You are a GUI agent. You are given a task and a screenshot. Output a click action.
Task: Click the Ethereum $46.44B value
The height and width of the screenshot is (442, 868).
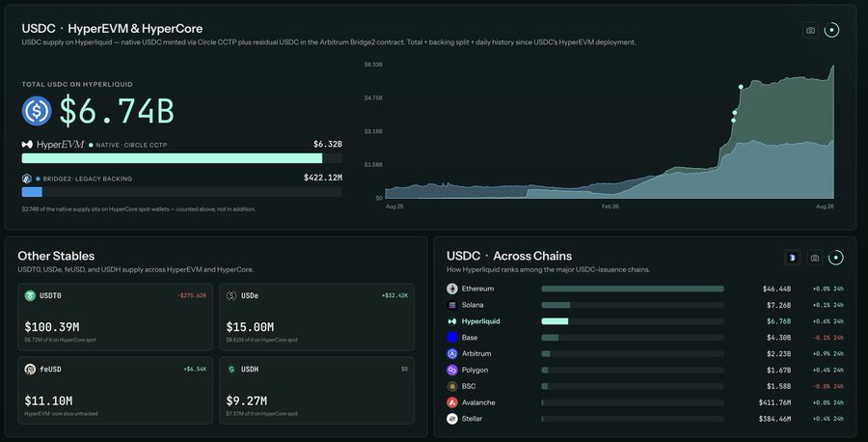click(x=776, y=290)
